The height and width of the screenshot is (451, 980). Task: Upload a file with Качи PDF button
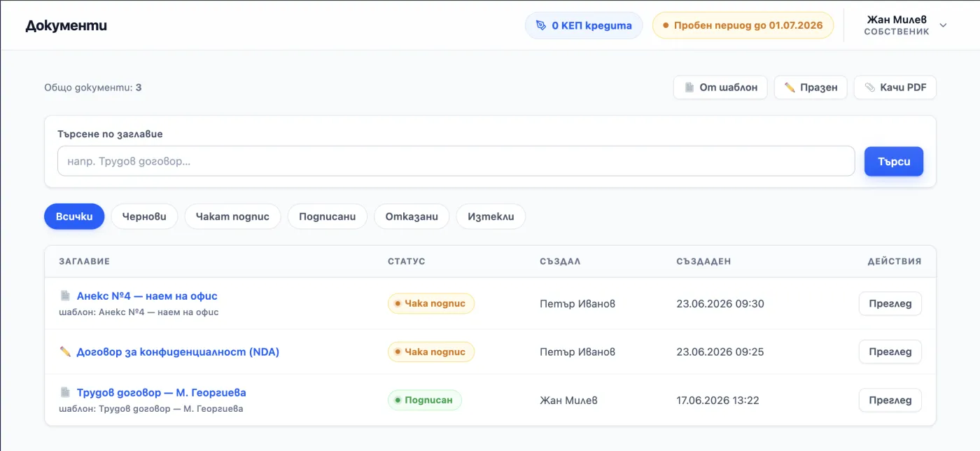pyautogui.click(x=895, y=88)
